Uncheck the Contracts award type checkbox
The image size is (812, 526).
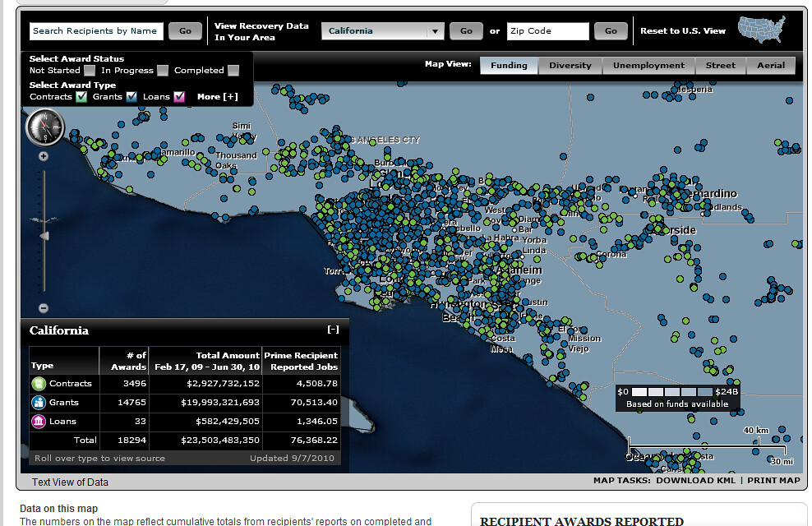pyautogui.click(x=81, y=97)
